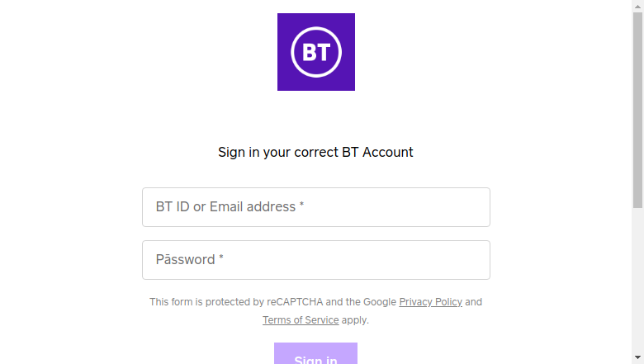Open the Terms of Service link
The width and height of the screenshot is (644, 364).
pos(301,320)
